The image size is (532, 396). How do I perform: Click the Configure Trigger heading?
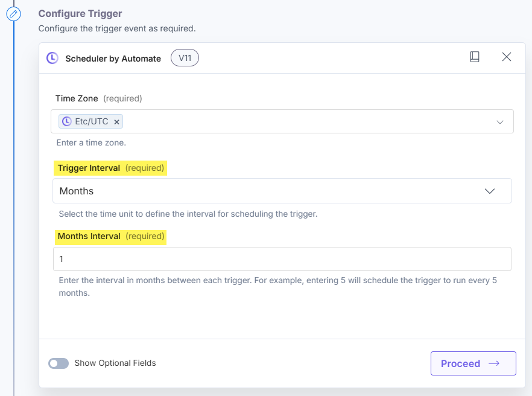coord(80,13)
